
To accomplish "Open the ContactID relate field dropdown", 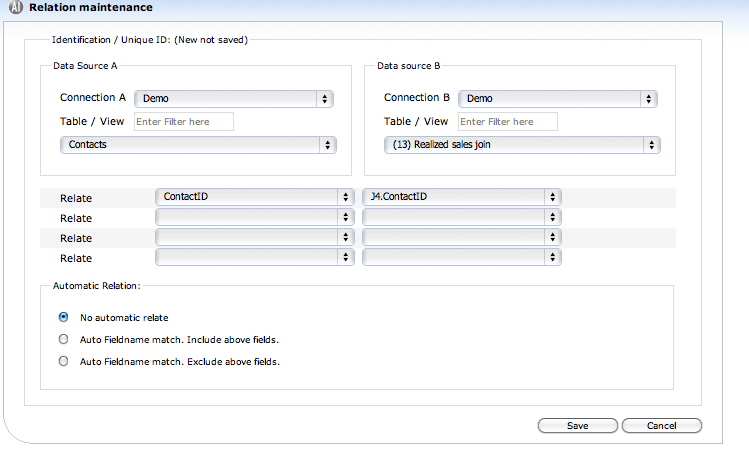I will (255, 197).
